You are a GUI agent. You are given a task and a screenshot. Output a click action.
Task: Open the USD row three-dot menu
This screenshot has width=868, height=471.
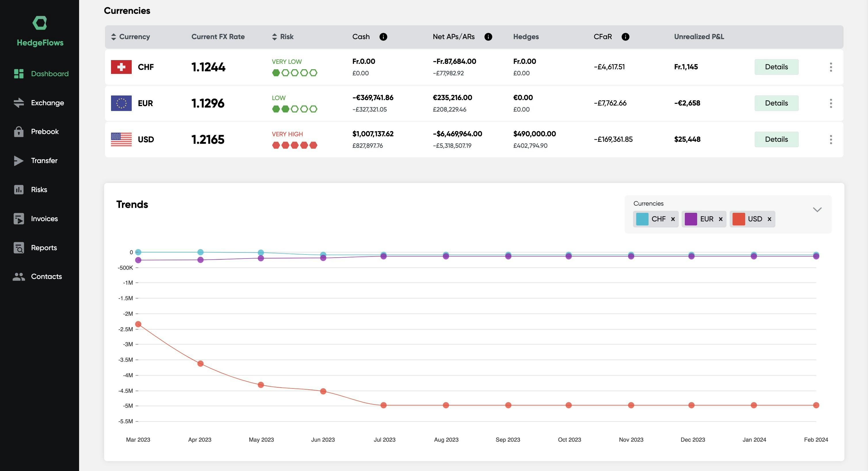(831, 139)
